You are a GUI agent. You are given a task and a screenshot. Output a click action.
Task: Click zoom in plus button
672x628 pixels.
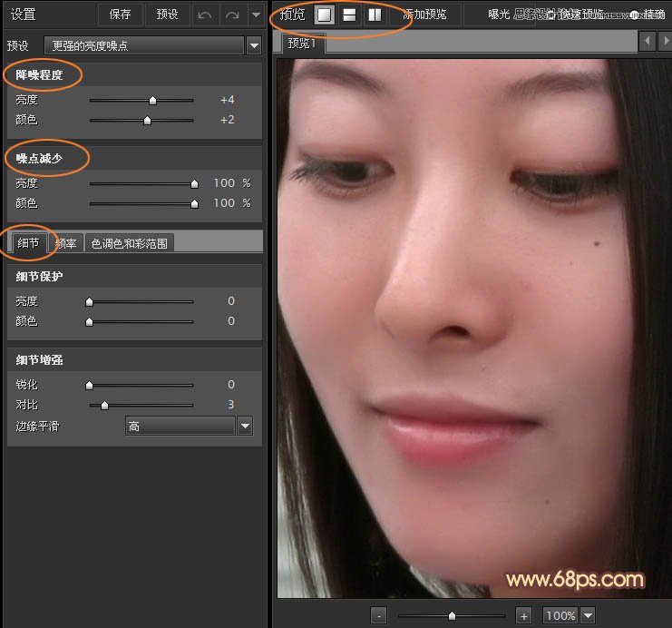[x=523, y=616]
